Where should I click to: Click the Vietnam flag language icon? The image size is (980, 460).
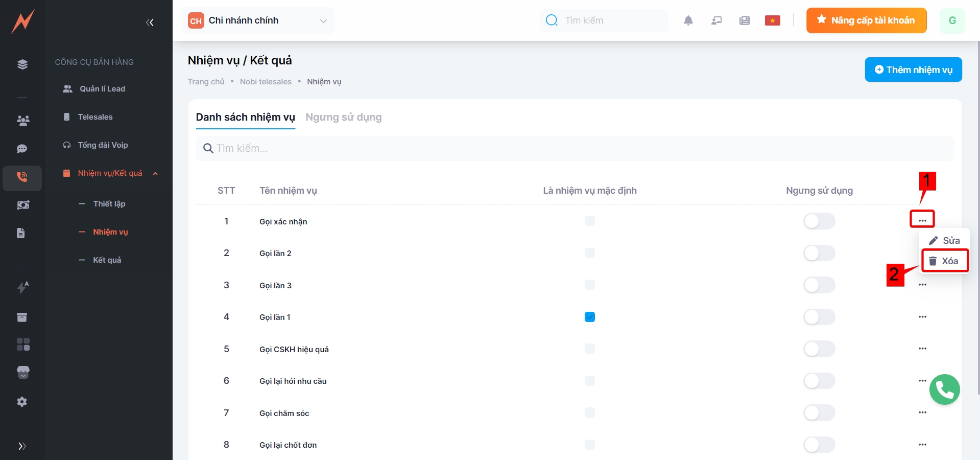tap(772, 20)
